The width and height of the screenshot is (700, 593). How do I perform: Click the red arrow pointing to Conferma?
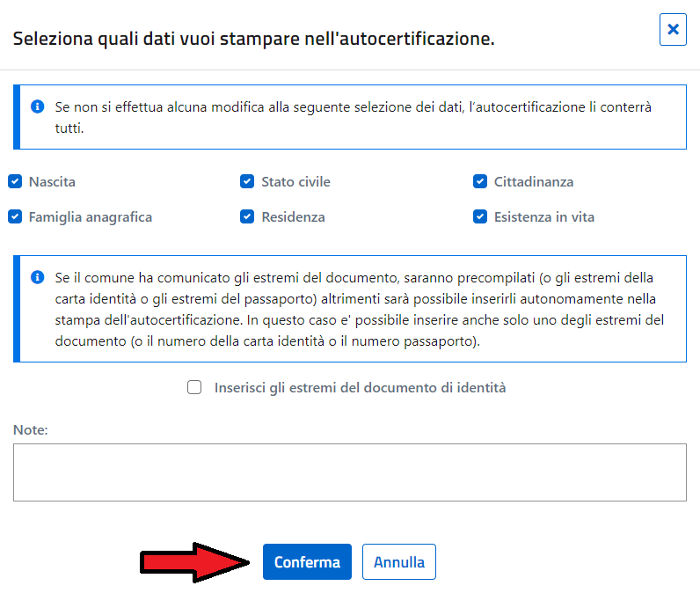[194, 562]
